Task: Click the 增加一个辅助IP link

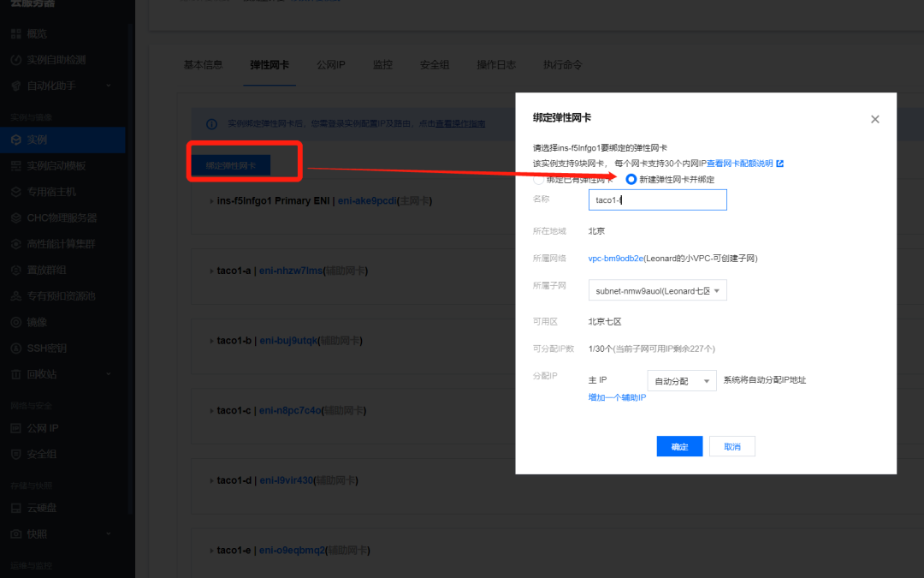Action: click(x=617, y=397)
